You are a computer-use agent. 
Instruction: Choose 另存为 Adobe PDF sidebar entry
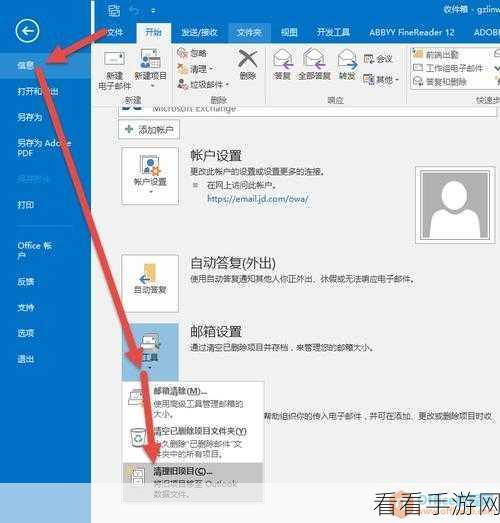45,148
